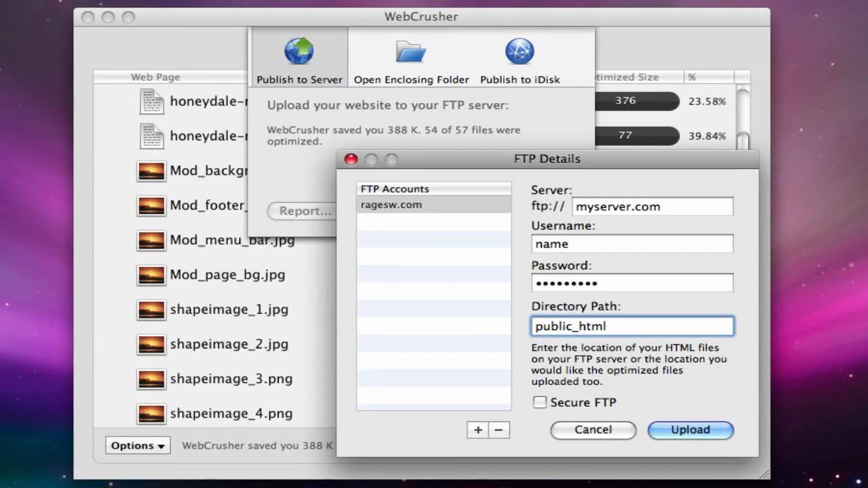Image resolution: width=868 pixels, height=488 pixels.
Task: Click the Report... button
Action: click(300, 211)
